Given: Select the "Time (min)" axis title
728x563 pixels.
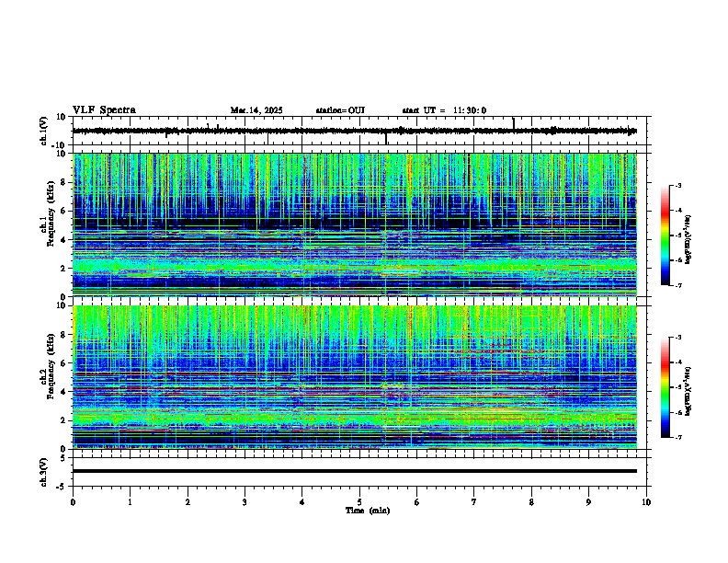Looking at the screenshot, I should click(x=368, y=511).
